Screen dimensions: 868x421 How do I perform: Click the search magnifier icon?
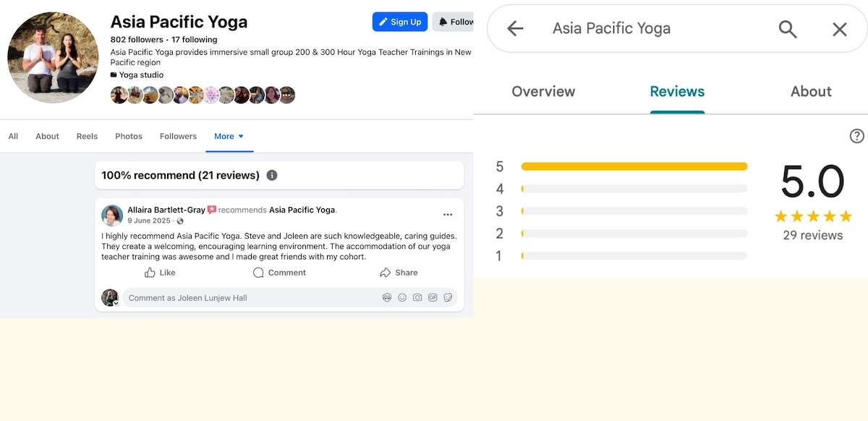coord(787,29)
